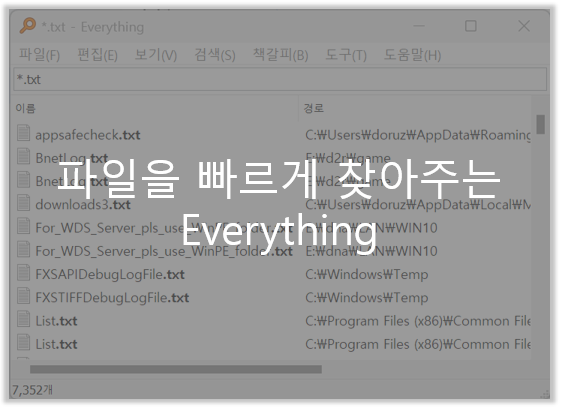
Task: Open the 책갈피(B) menu
Action: pyautogui.click(x=281, y=55)
